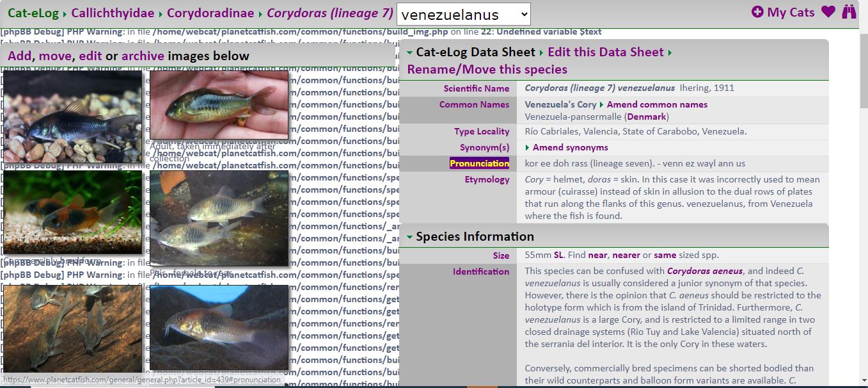The height and width of the screenshot is (388, 868).
Task: Open the Corydoras aeneus species link
Action: [705, 271]
